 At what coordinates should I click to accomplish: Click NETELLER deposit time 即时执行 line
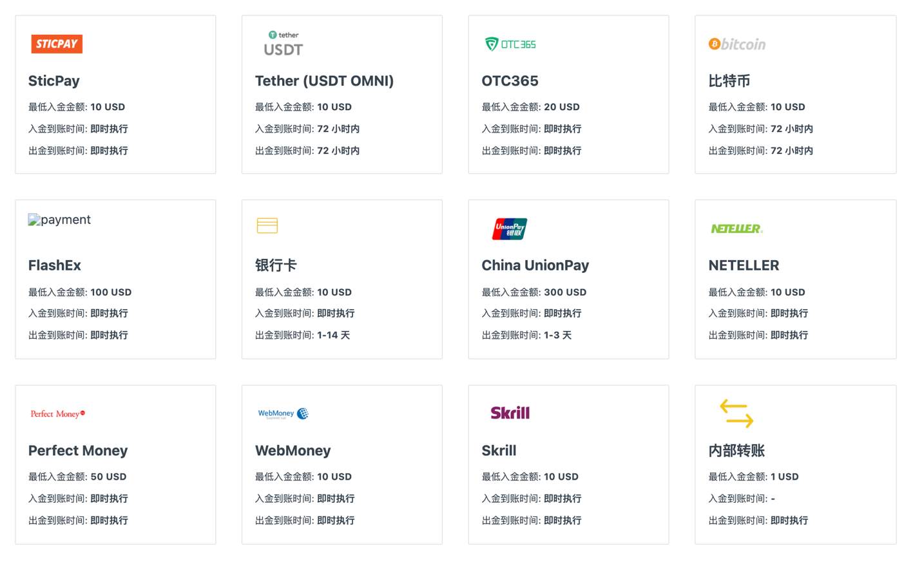(758, 314)
